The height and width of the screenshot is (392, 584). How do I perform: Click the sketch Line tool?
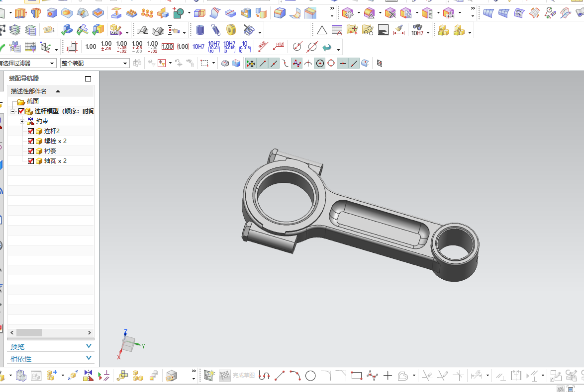tap(280, 376)
